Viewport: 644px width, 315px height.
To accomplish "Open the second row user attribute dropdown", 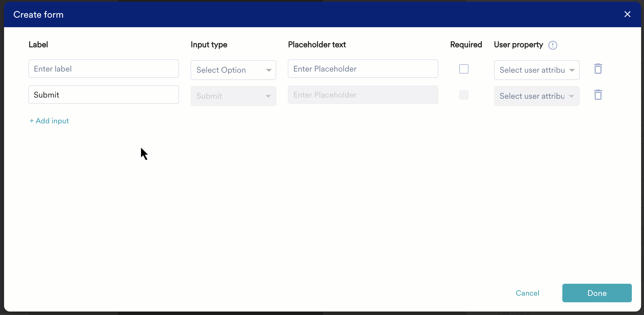I will [536, 96].
